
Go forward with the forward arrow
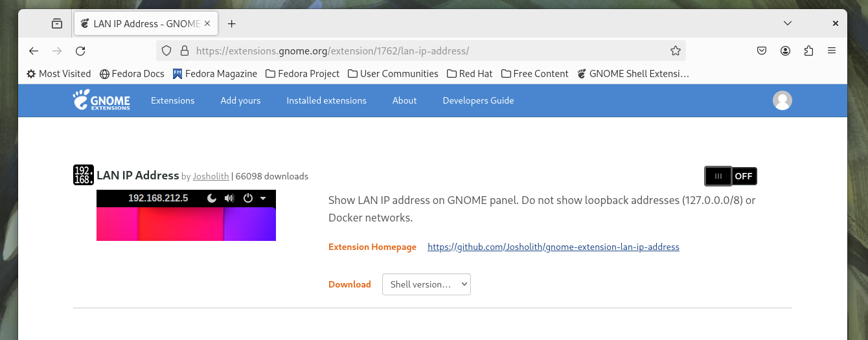(57, 51)
